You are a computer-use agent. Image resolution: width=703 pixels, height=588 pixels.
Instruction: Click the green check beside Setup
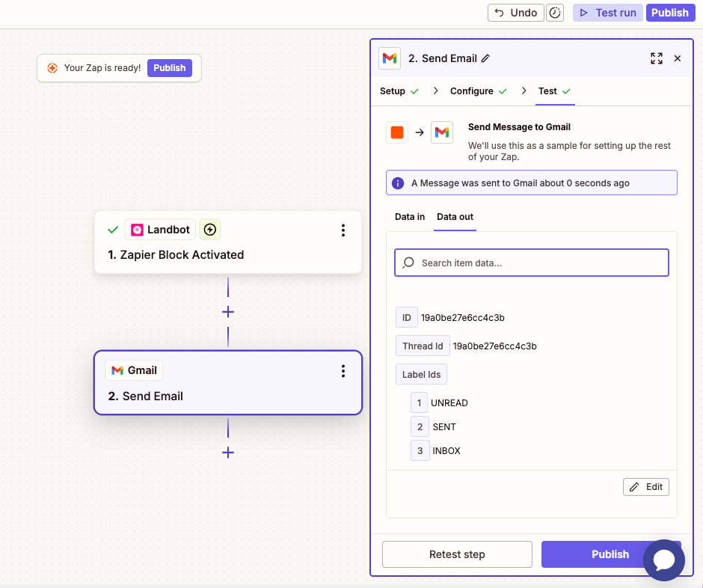[415, 91]
